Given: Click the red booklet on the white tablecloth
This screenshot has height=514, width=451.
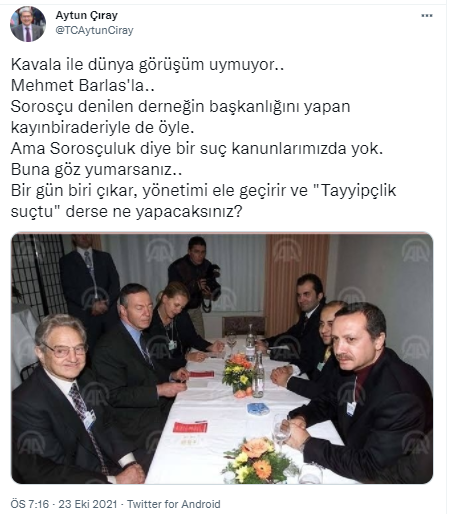Looking at the screenshot, I should tap(190, 427).
